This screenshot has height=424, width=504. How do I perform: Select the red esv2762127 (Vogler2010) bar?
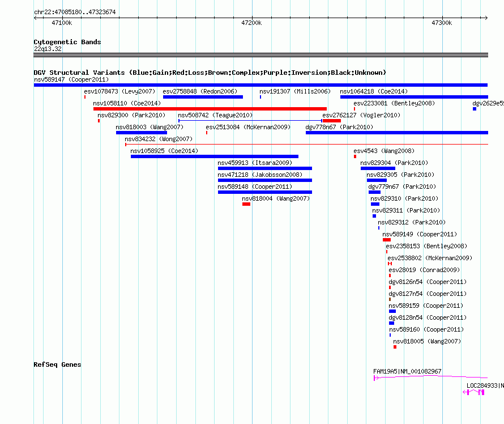(332, 121)
